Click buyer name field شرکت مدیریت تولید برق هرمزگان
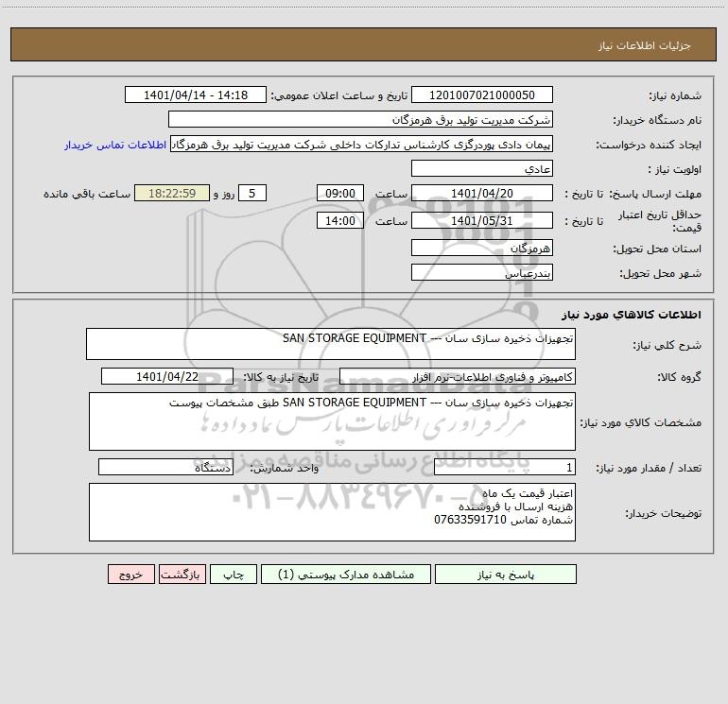 360,119
